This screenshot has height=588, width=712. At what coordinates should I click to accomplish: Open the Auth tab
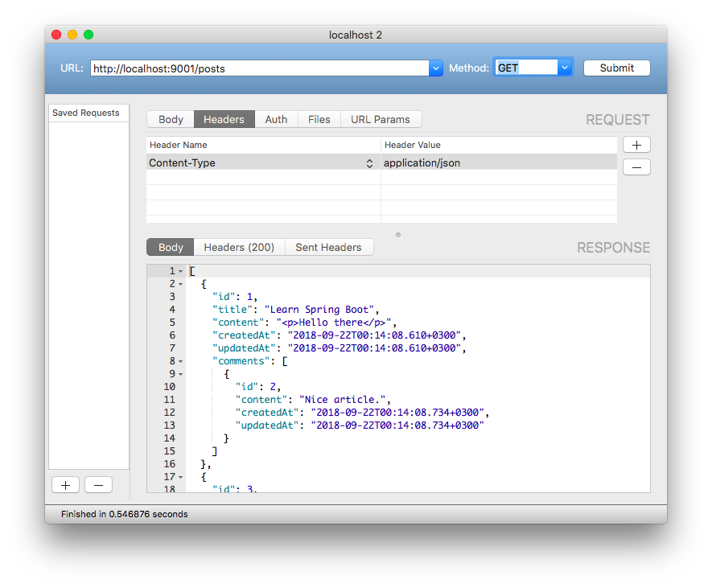click(276, 119)
